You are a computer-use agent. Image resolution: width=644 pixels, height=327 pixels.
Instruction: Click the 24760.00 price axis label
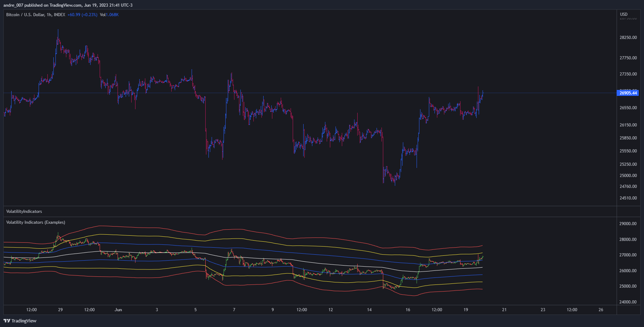(x=628, y=187)
